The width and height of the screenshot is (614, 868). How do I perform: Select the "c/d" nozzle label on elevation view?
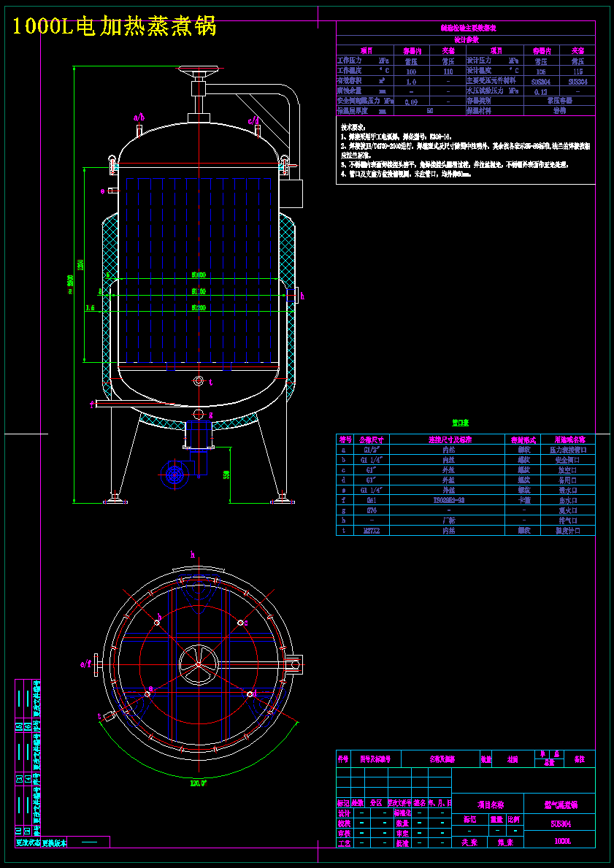coord(253,120)
